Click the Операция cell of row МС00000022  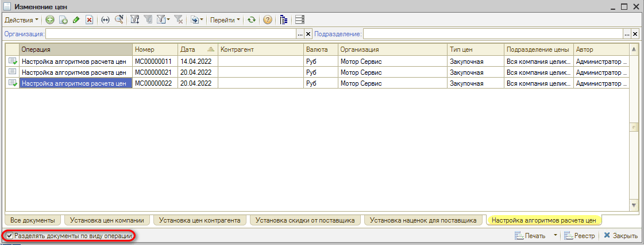76,83
